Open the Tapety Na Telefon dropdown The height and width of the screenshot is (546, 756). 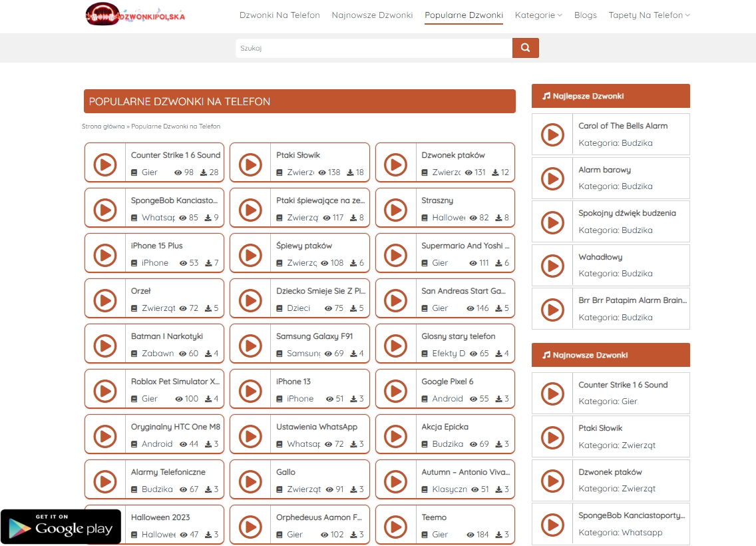coord(649,15)
